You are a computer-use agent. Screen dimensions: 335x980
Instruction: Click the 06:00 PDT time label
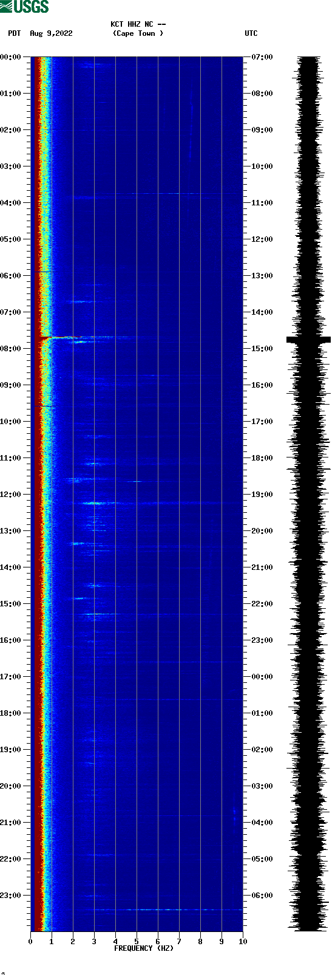point(11,276)
